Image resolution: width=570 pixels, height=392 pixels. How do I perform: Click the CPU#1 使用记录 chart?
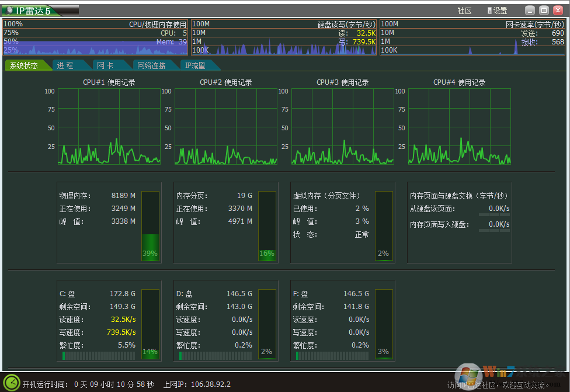click(x=109, y=126)
